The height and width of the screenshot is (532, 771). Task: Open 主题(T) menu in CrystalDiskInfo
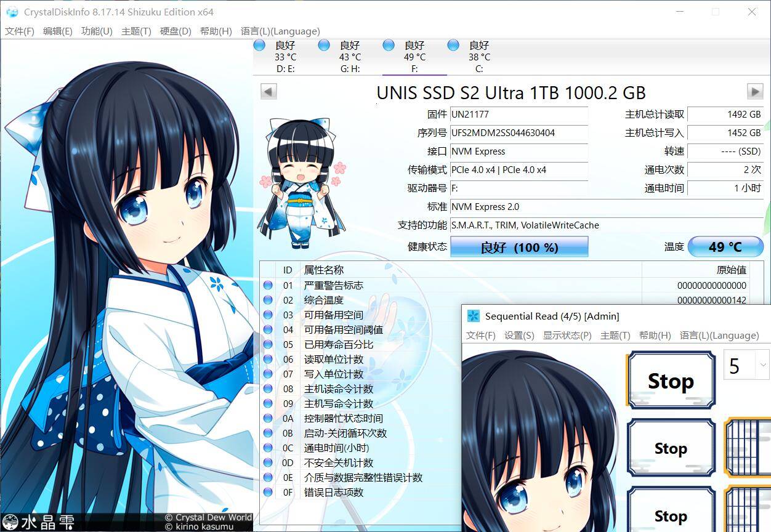click(136, 31)
